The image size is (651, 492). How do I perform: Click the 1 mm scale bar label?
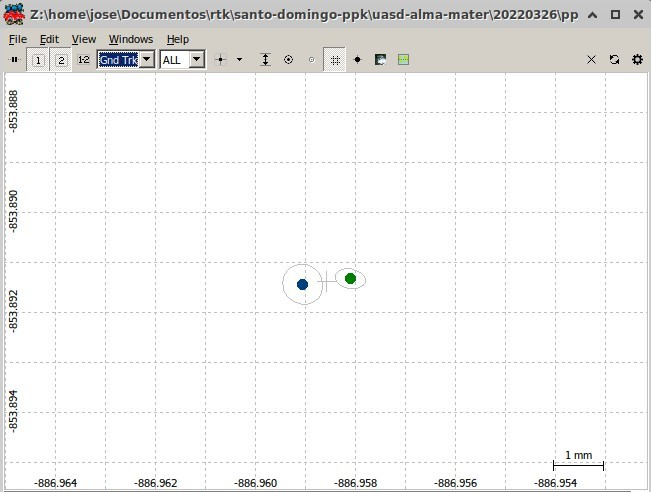point(578,455)
